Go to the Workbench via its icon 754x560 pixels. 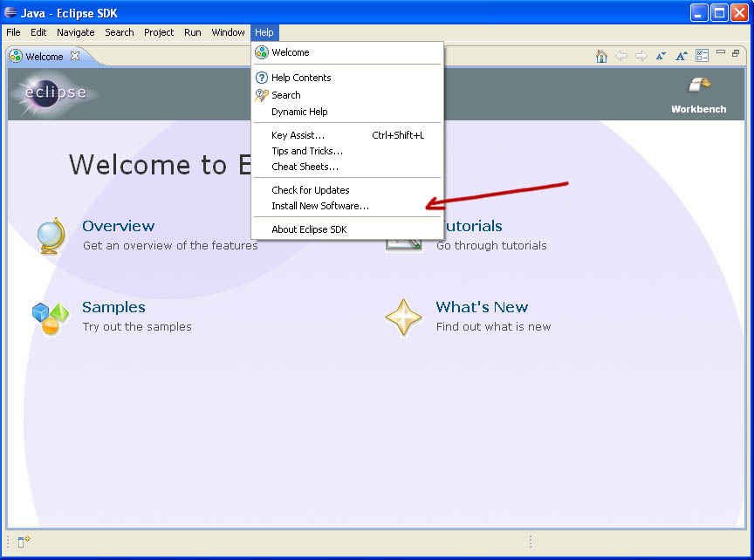(698, 85)
